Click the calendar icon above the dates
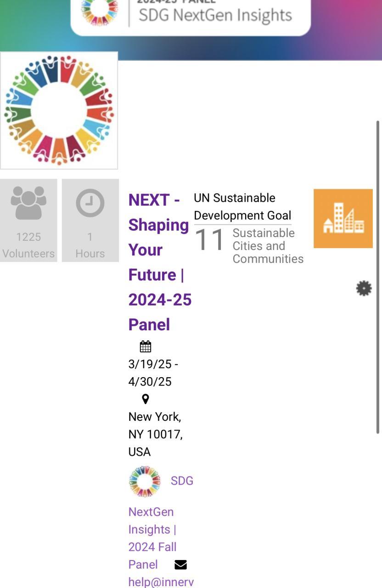Viewport: 382px width, 588px height. (146, 346)
